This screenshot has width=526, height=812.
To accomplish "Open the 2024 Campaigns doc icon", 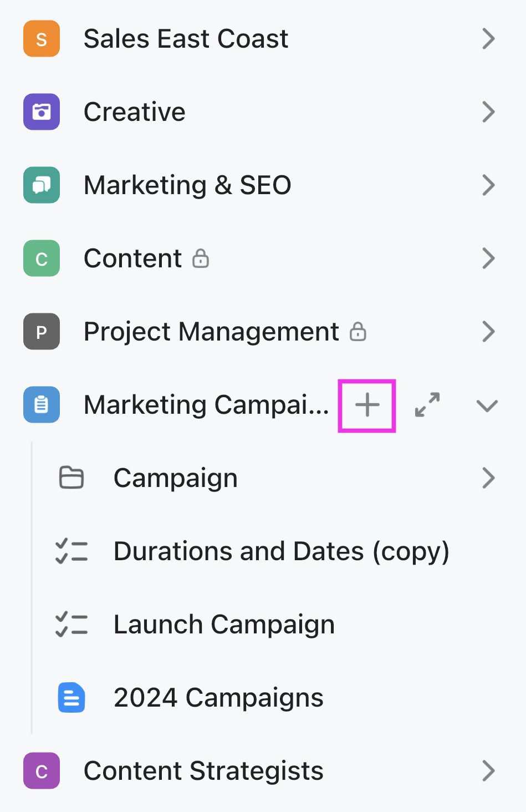I will (x=71, y=697).
